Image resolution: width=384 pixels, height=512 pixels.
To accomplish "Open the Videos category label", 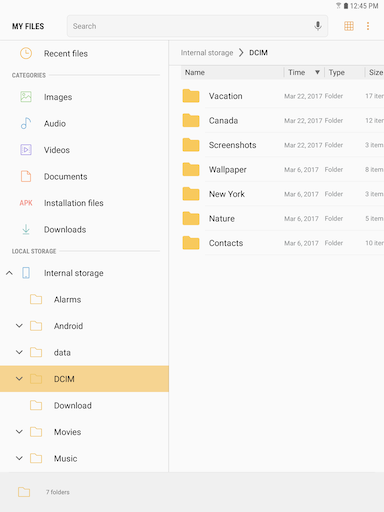I will [57, 150].
